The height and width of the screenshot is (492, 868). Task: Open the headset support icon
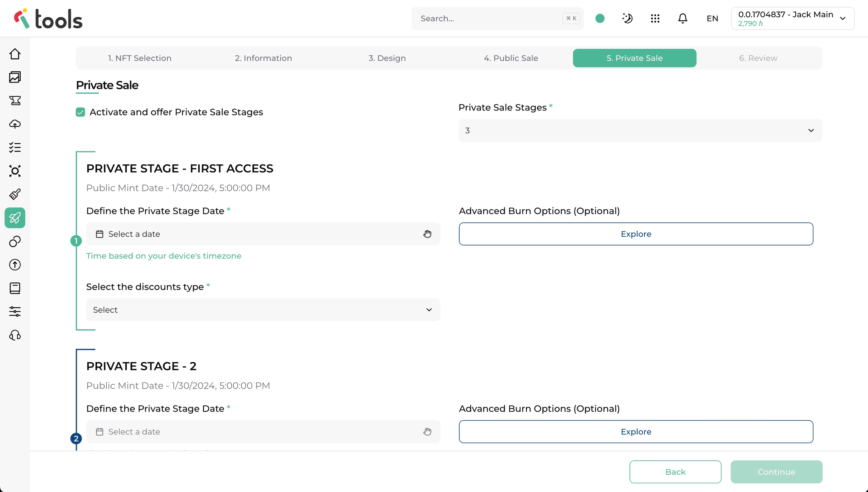15,335
